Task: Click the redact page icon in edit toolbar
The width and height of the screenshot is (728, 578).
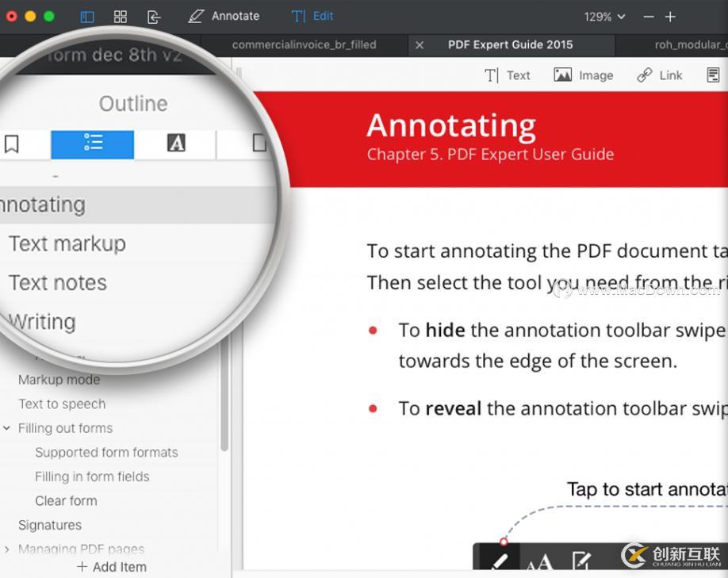Action: coord(713,75)
